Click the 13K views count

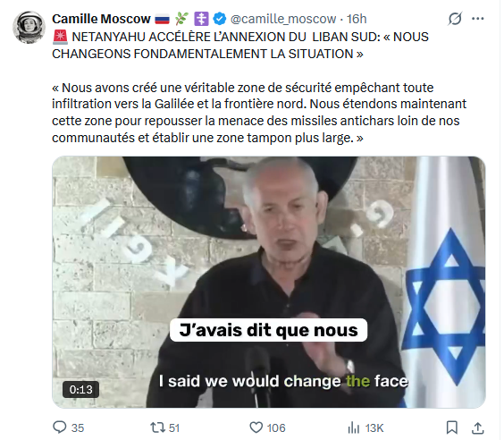coord(374,428)
